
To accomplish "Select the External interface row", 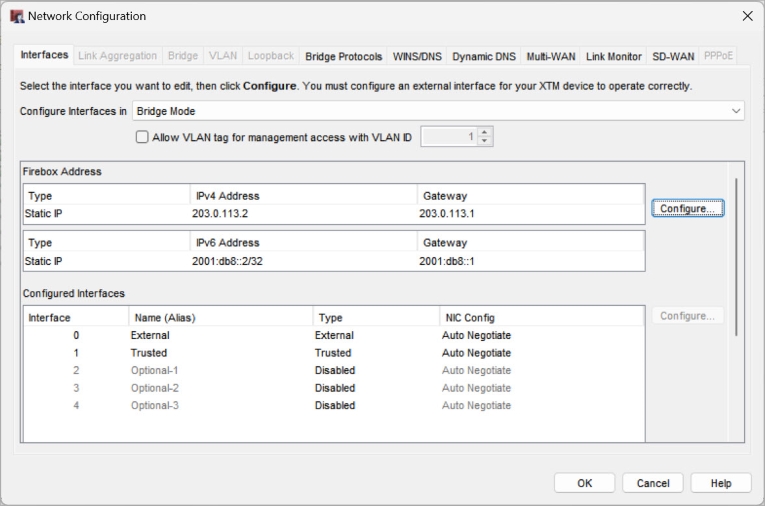I will [330, 335].
